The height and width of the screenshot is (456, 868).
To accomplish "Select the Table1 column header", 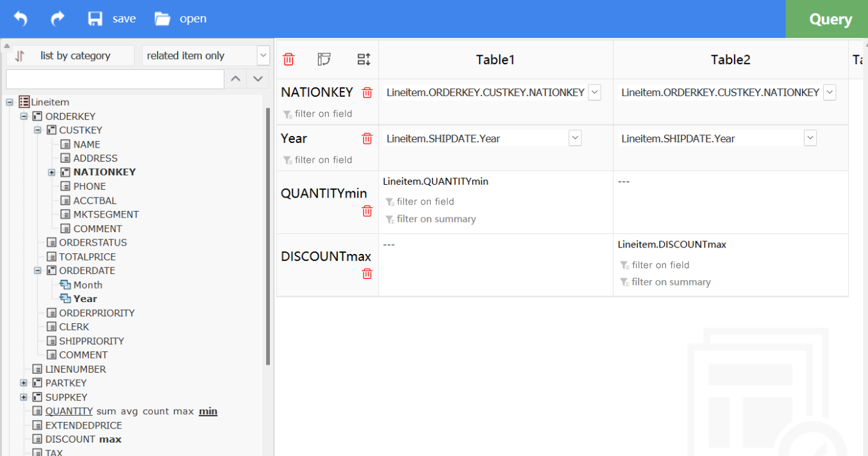I will (x=496, y=60).
